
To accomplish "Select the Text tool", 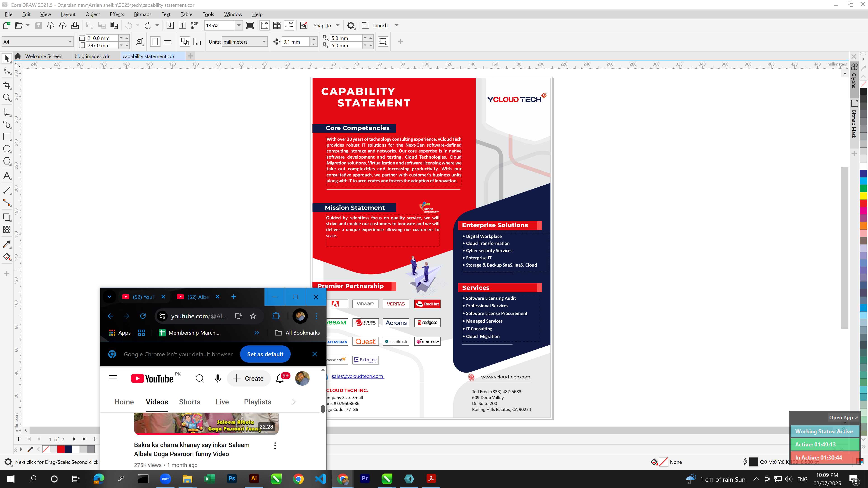I will [x=7, y=176].
